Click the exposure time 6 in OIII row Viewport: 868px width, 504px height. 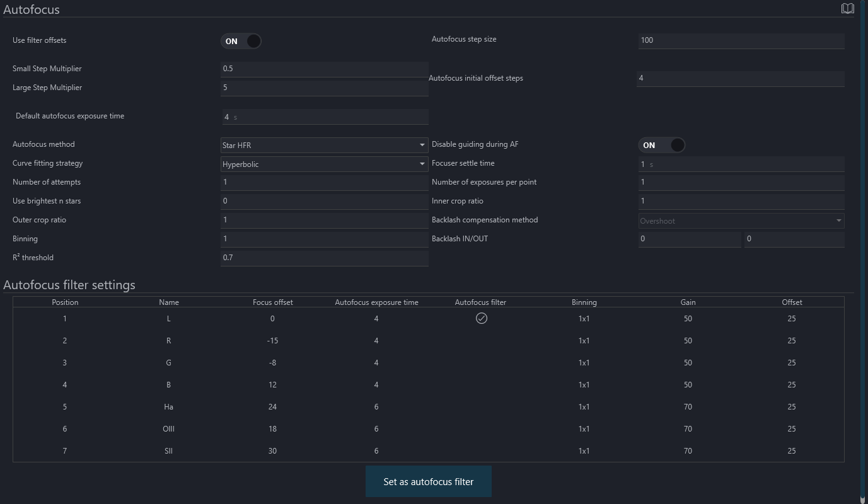[x=376, y=429]
